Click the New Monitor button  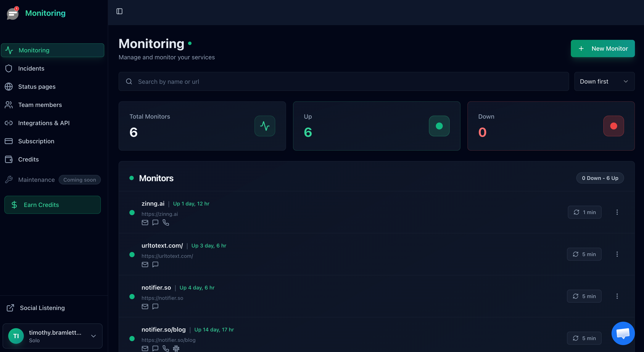tap(603, 48)
